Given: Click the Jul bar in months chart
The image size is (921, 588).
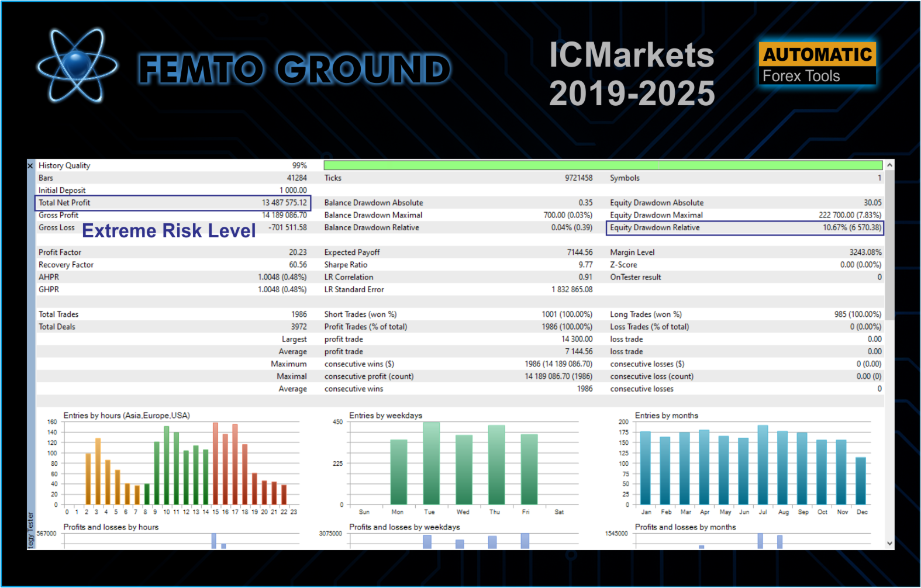Looking at the screenshot, I should pos(763,465).
